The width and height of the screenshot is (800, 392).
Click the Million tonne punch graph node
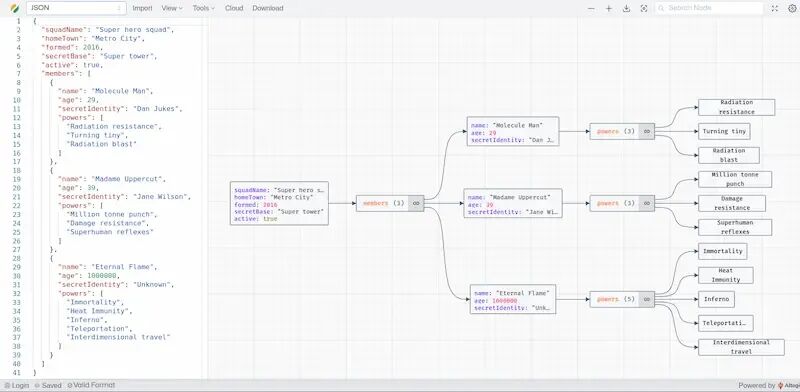[735, 179]
